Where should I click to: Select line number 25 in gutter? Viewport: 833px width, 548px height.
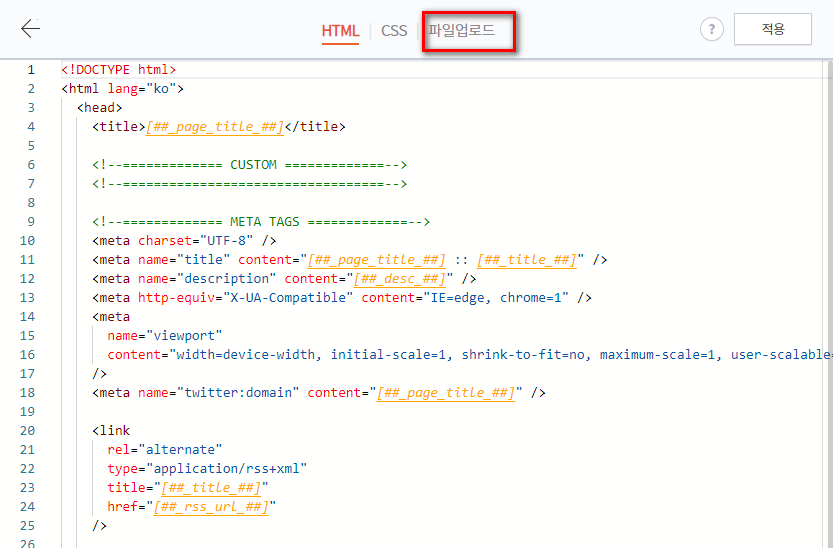(27, 526)
